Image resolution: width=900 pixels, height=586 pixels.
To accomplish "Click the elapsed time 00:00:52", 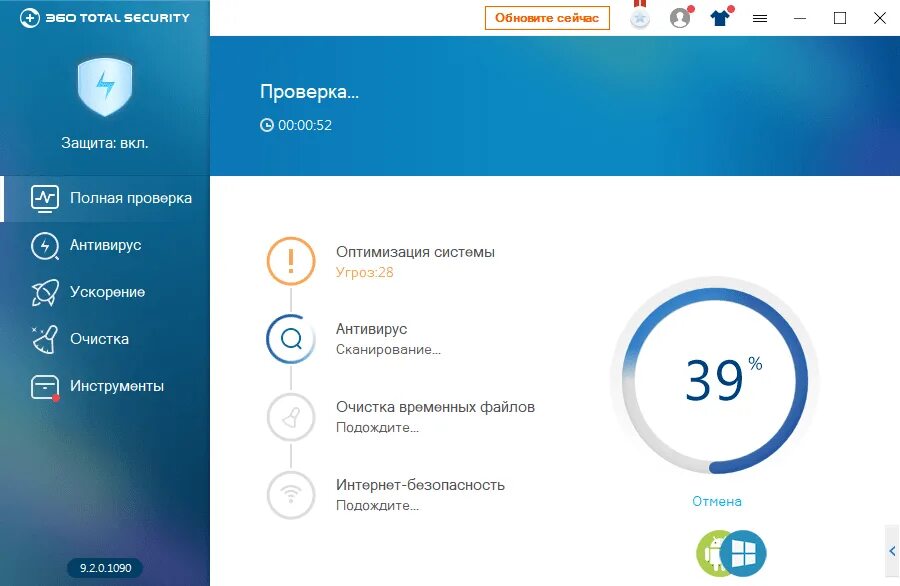I will pyautogui.click(x=305, y=125).
